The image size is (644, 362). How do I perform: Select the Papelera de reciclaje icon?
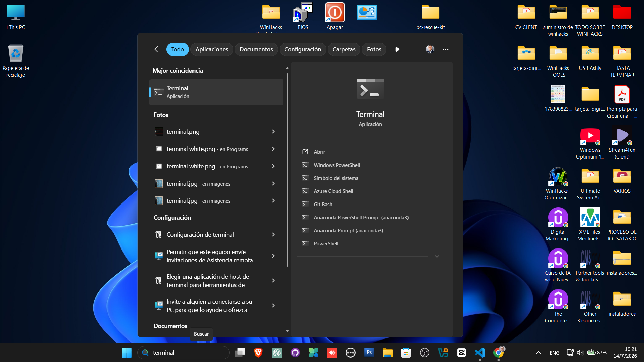coord(16,61)
